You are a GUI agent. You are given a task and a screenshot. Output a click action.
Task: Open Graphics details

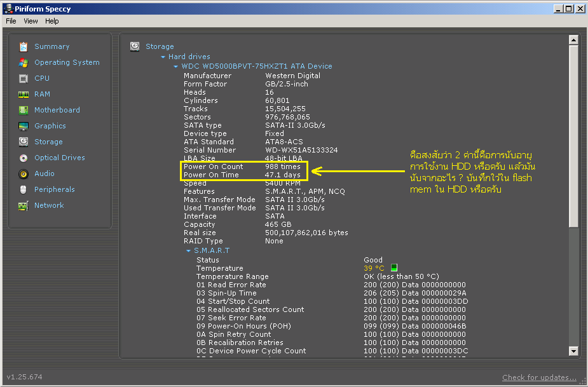click(50, 126)
